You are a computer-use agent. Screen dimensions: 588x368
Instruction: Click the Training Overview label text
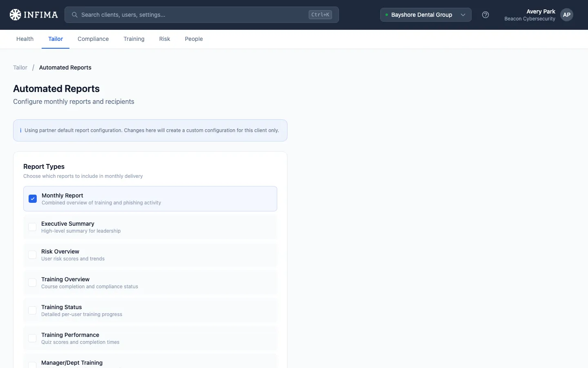pyautogui.click(x=65, y=279)
